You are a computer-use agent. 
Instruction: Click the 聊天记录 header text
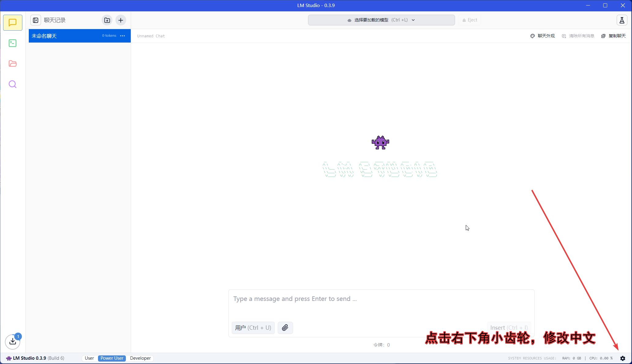tap(55, 20)
